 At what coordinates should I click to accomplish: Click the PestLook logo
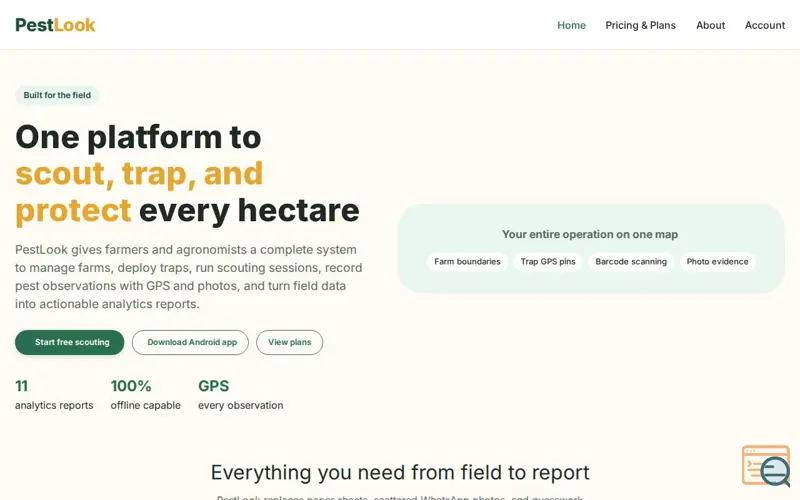click(x=55, y=25)
